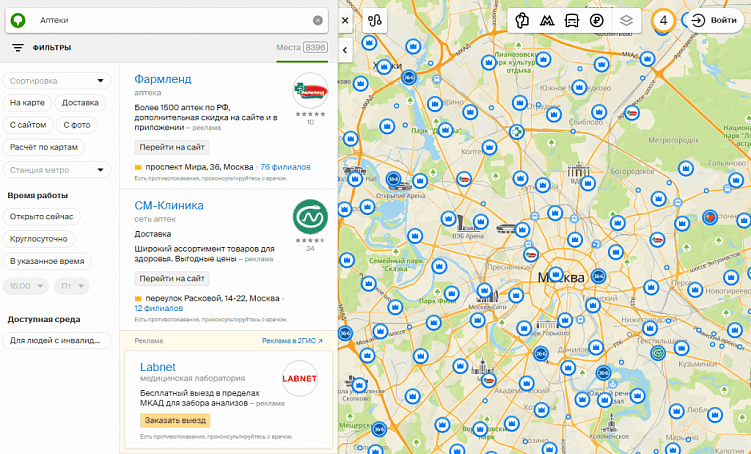
Task: Click the СМ-Клиника green logo
Action: pyautogui.click(x=310, y=217)
